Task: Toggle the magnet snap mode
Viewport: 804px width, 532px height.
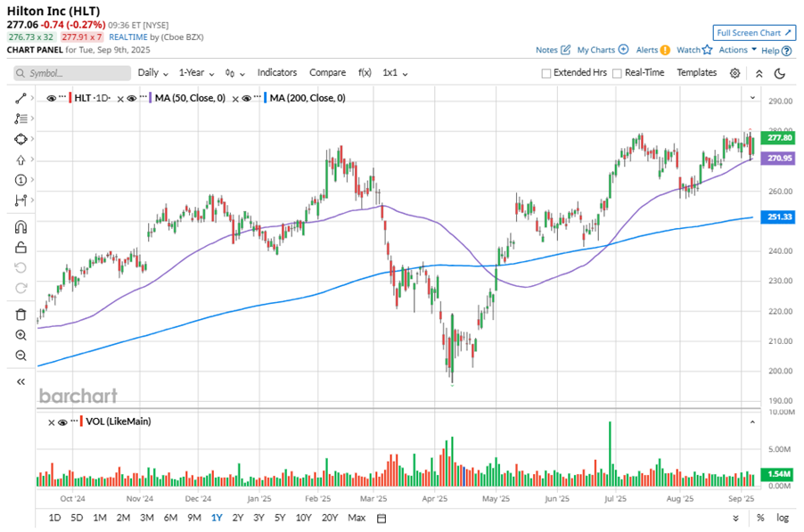Action: (21, 227)
